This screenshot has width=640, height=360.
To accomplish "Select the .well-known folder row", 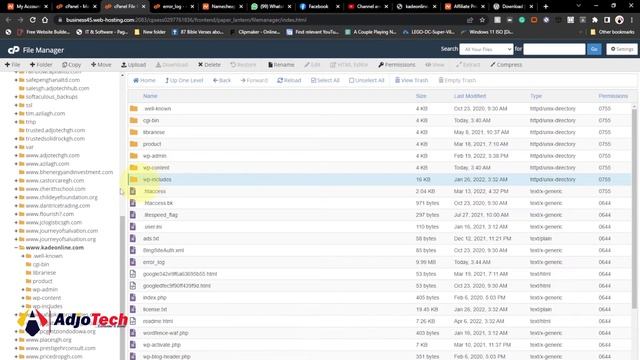I will [380, 109].
